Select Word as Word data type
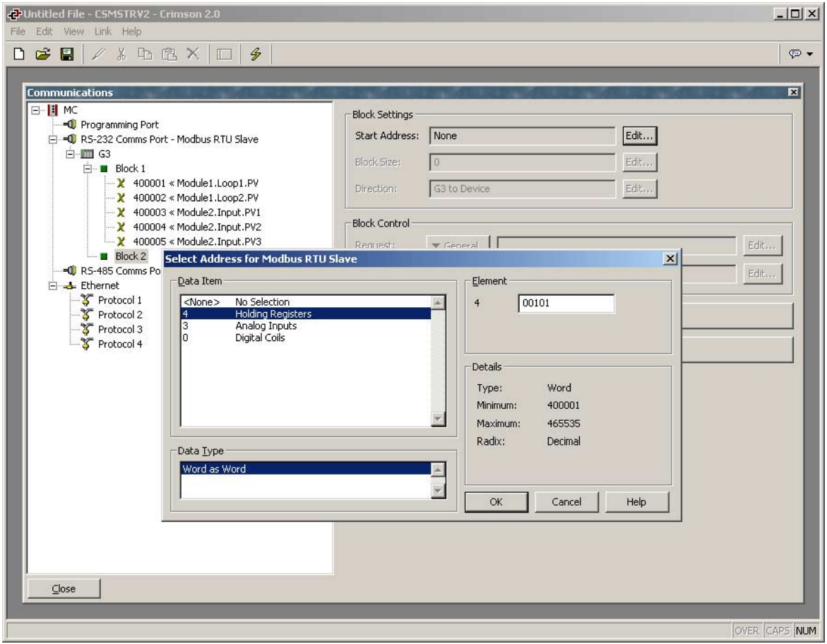This screenshot has width=827, height=644. 306,469
